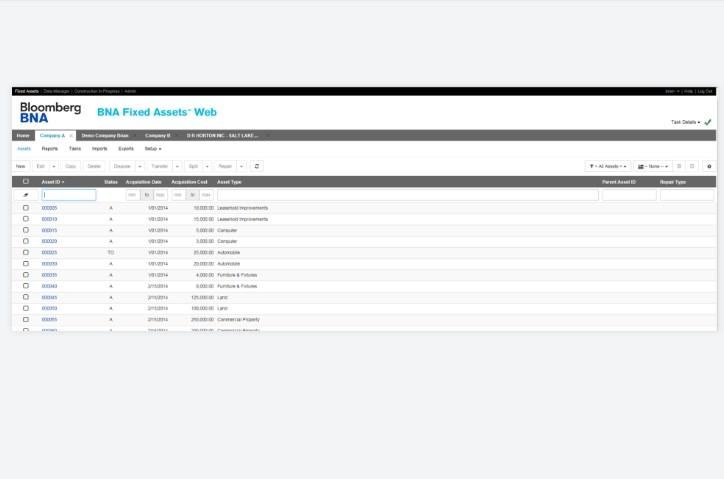Expand the Setup menu
724x479 pixels.
[153, 149]
